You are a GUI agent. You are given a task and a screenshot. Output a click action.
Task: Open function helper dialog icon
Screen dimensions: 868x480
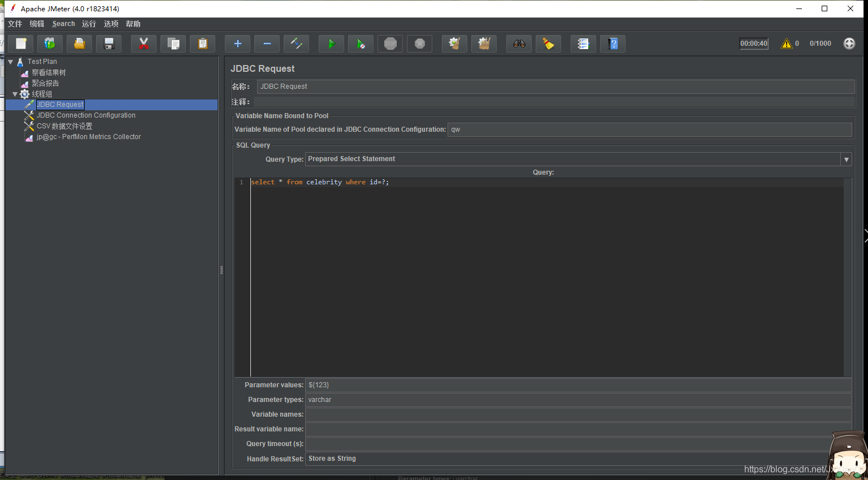tap(584, 44)
